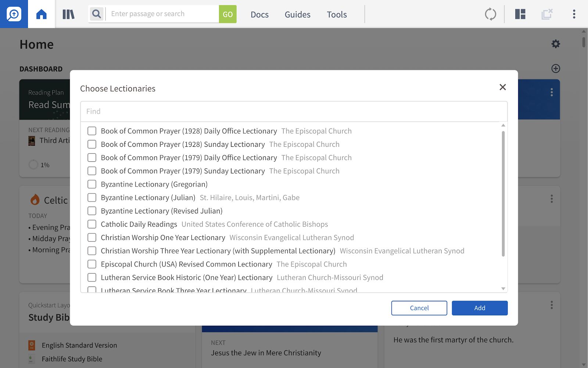The image size is (588, 368).
Task: Click the close all panels icon
Action: click(547, 14)
